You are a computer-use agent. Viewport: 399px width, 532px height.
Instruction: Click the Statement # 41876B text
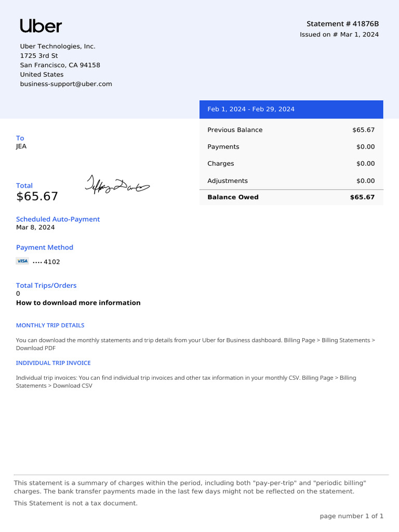342,24
